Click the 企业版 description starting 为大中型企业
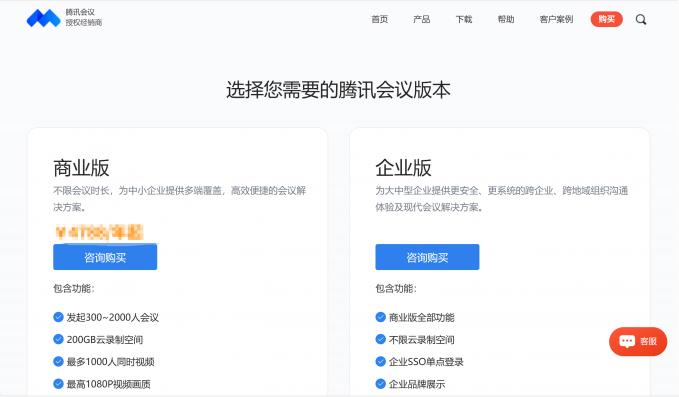Image resolution: width=679 pixels, height=397 pixels. (501, 199)
